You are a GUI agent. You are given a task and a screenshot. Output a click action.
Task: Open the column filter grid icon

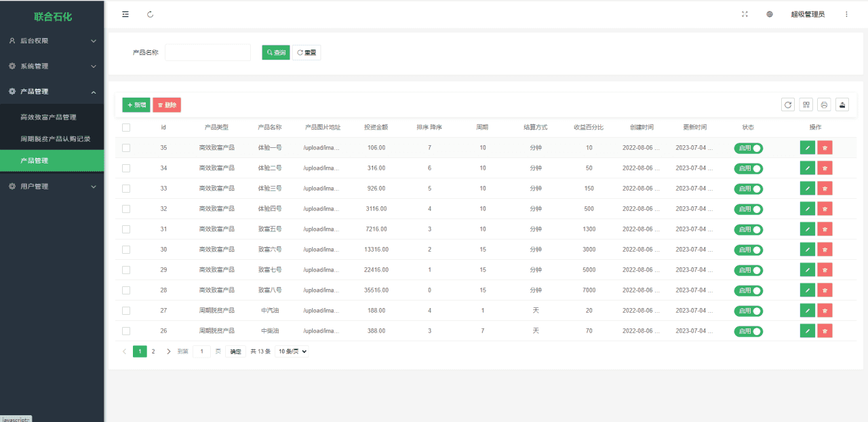(806, 104)
